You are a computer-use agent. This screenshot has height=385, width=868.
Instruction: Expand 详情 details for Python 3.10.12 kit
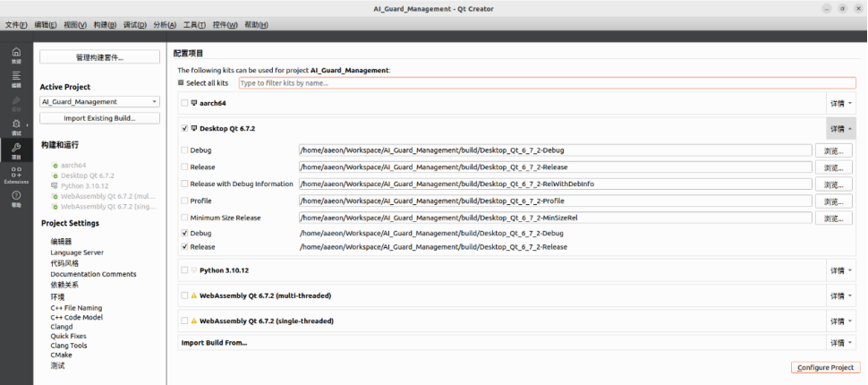(841, 271)
